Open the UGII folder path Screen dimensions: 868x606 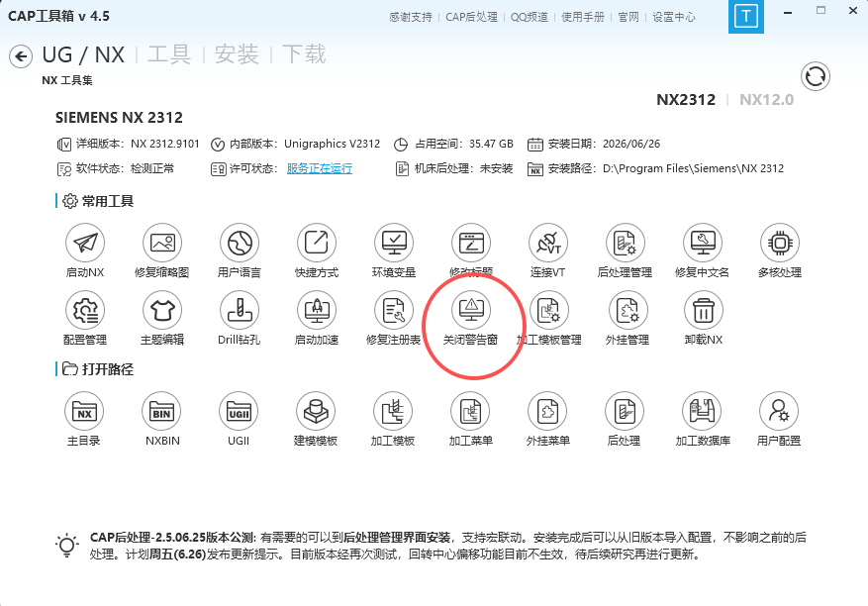point(239,411)
